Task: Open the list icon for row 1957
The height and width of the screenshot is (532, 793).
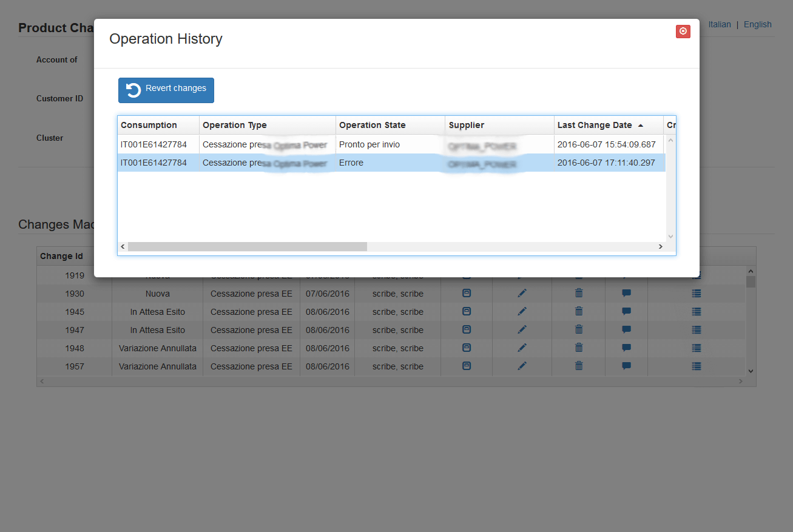Action: (697, 366)
